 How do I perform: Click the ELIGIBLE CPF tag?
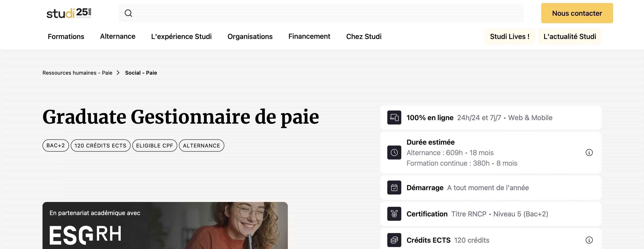pyautogui.click(x=154, y=146)
